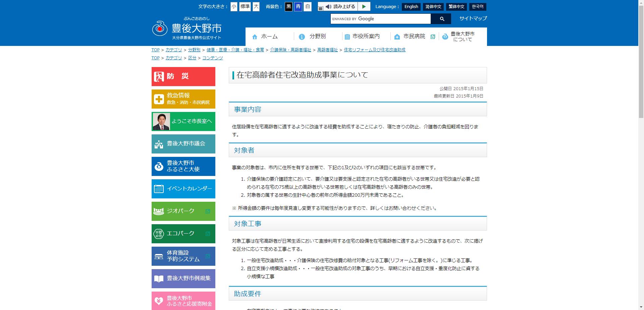Set the font size to 大
The height and width of the screenshot is (310, 644).
click(x=256, y=6)
